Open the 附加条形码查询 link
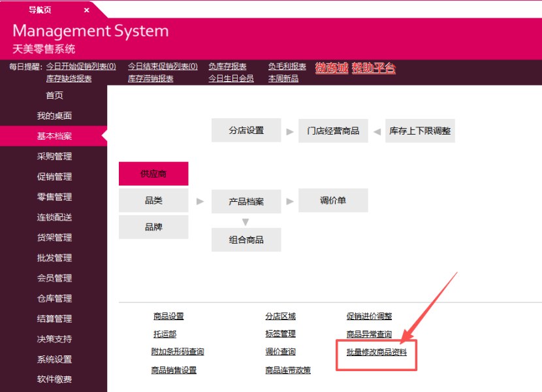Image resolution: width=542 pixels, height=392 pixels. pos(178,352)
